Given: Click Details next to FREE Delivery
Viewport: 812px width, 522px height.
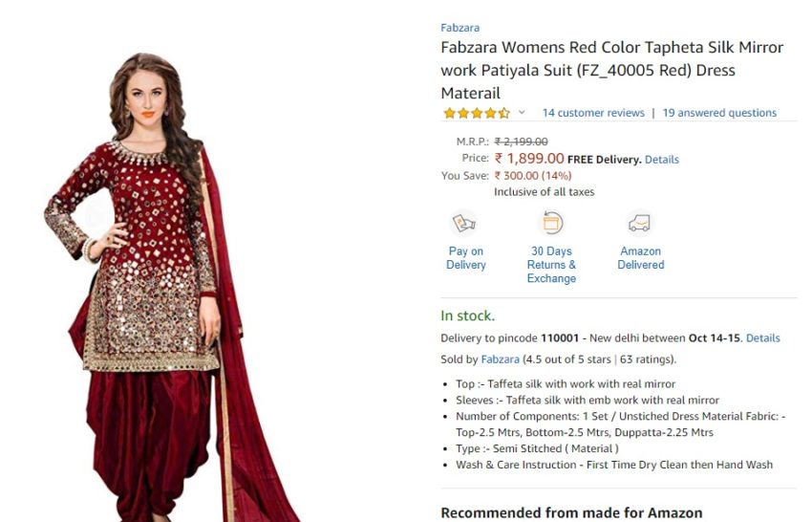Looking at the screenshot, I should [x=662, y=160].
